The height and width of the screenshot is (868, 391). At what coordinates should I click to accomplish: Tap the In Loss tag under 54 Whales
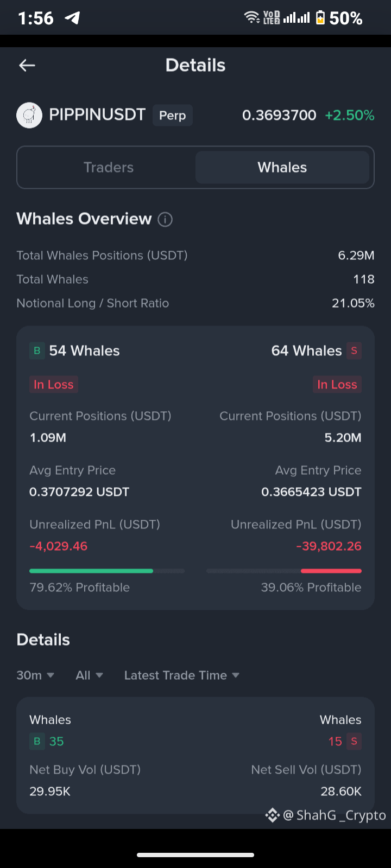(x=54, y=384)
